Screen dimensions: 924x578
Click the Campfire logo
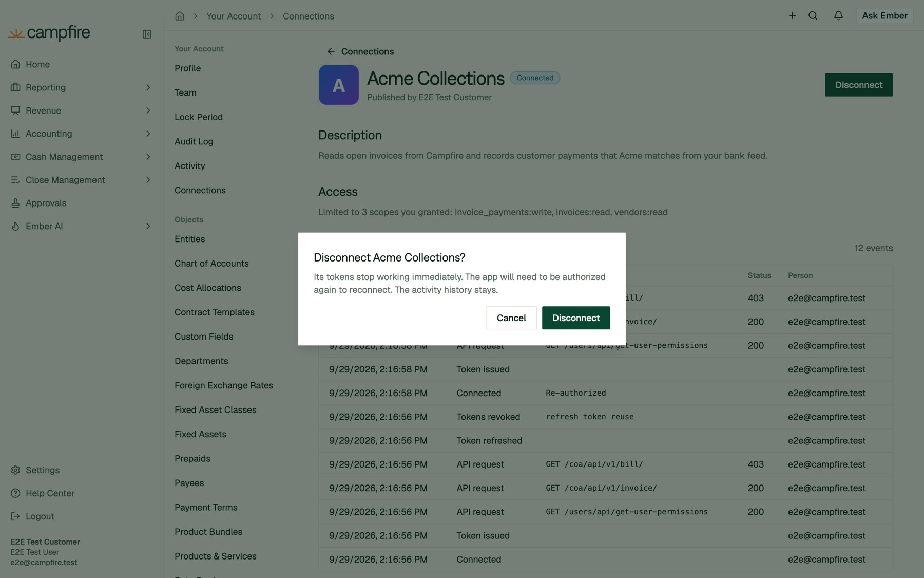point(49,33)
